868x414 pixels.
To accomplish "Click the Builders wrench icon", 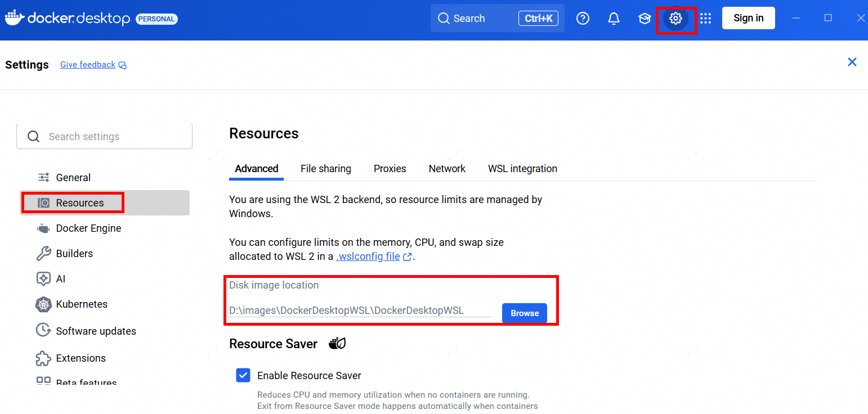I will tap(43, 254).
